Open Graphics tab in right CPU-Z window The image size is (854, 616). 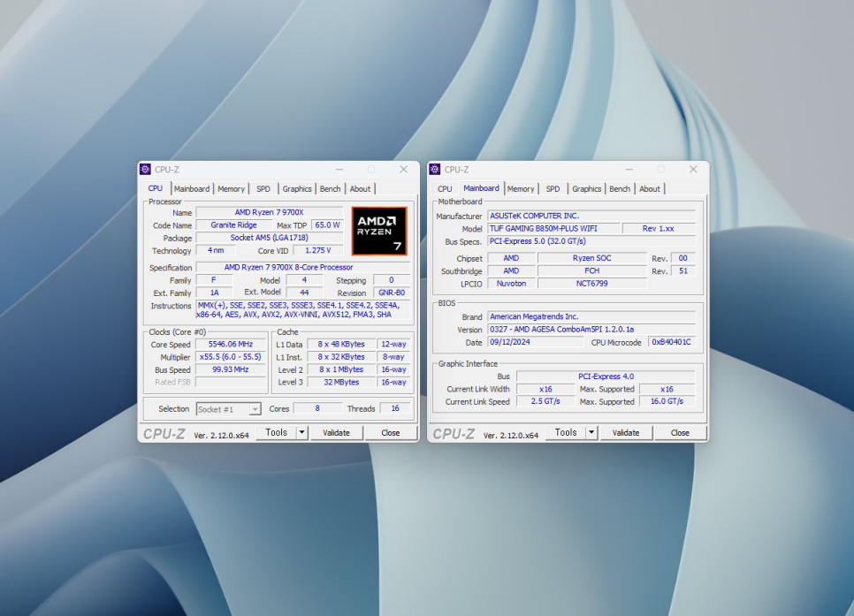(587, 189)
